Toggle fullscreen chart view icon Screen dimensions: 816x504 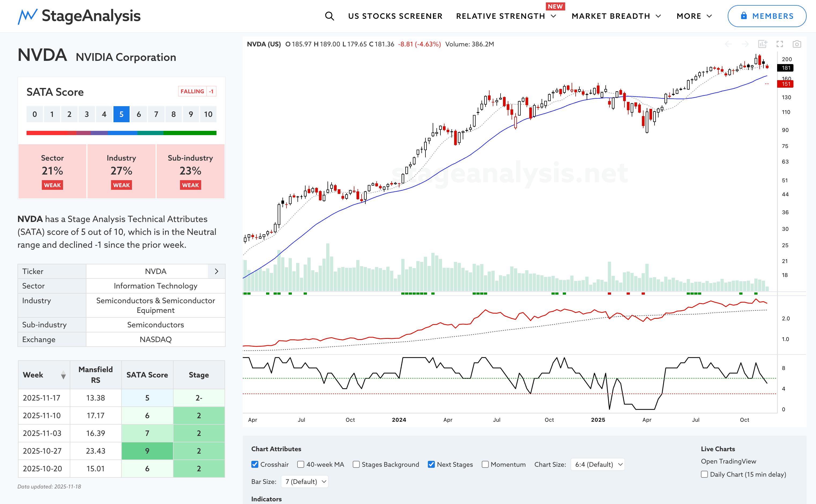780,44
